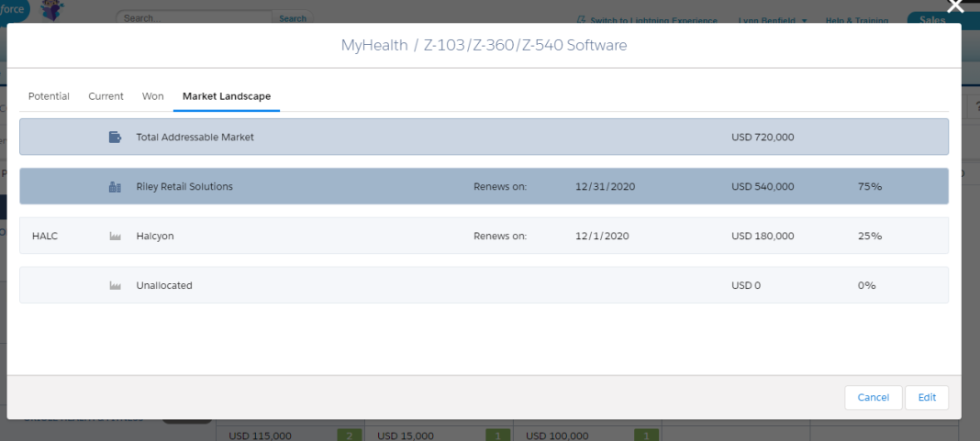Click the Edit button
The height and width of the screenshot is (441, 980).
coord(927,397)
